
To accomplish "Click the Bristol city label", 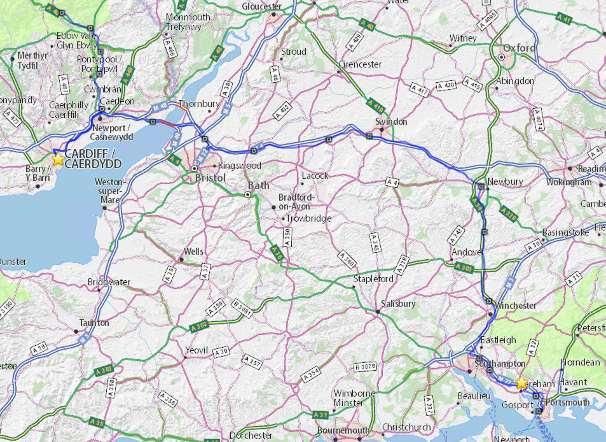I will 211,178.
